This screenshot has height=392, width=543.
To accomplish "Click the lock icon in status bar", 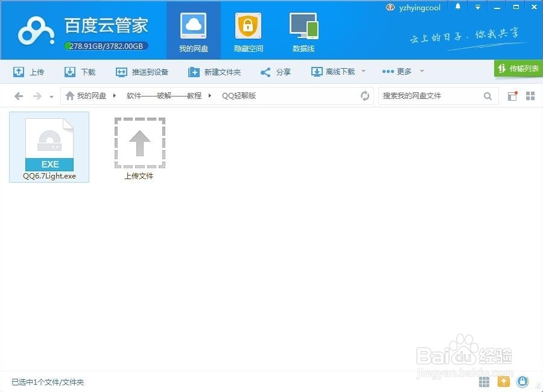I will (x=522, y=382).
